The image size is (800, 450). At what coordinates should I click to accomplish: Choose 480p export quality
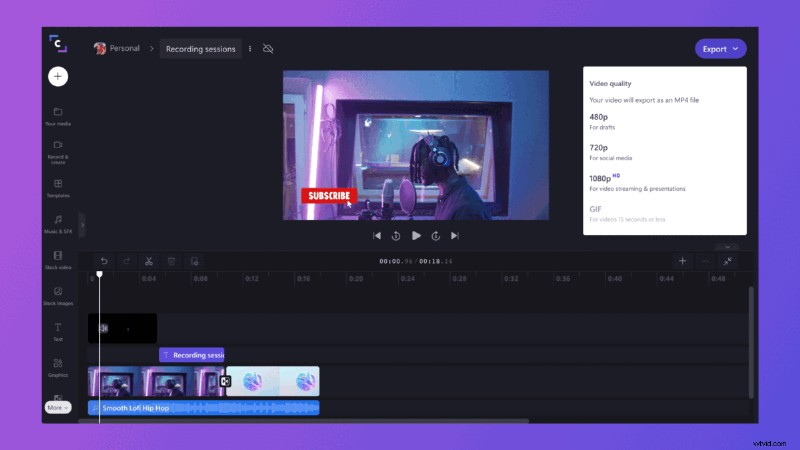coord(664,121)
